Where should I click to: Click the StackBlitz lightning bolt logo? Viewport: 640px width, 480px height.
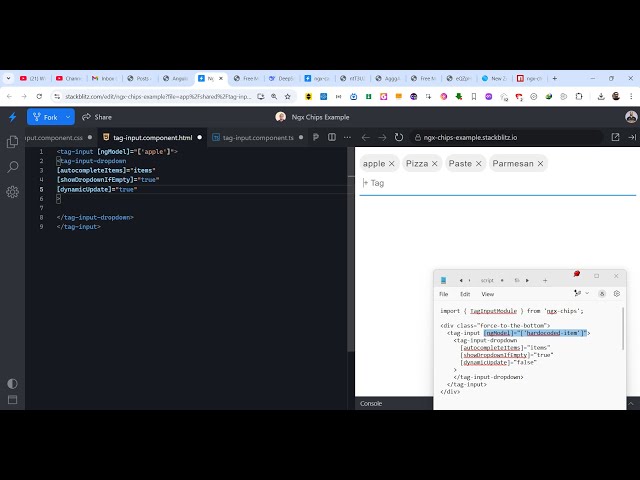coord(12,117)
